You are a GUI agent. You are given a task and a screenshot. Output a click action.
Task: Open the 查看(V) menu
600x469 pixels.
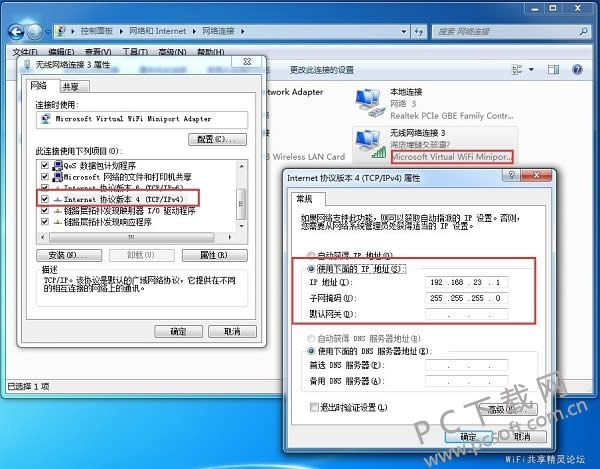[98, 52]
